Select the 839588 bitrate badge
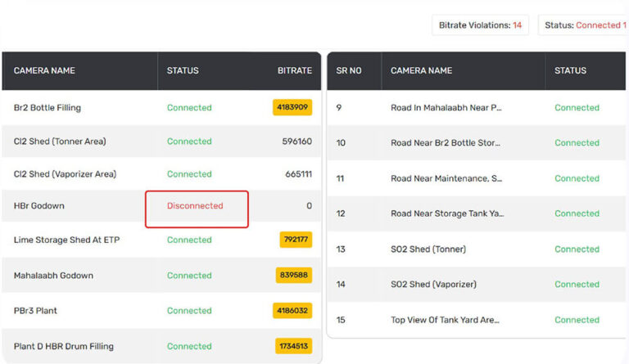Screen dimensions: 629x364 click(x=293, y=276)
